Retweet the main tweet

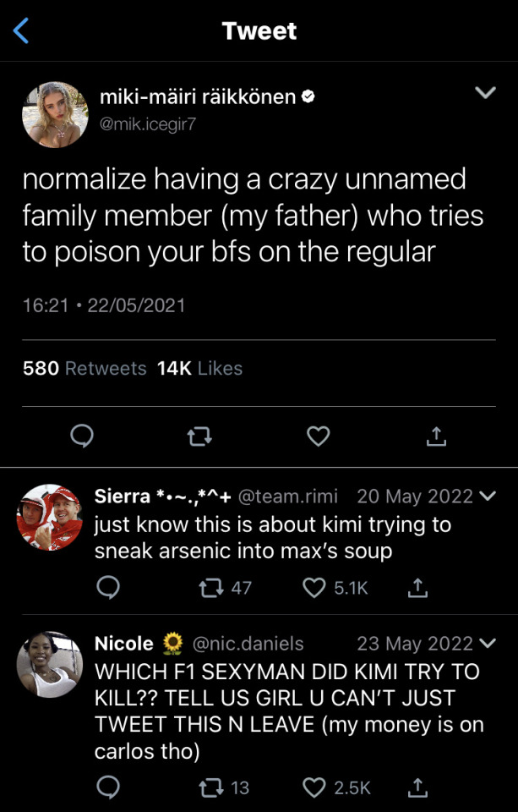199,436
